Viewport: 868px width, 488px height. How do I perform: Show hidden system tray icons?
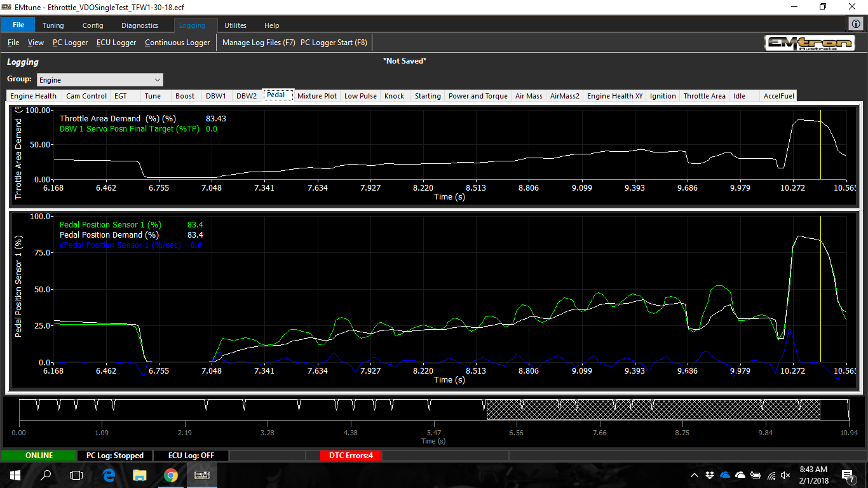695,475
